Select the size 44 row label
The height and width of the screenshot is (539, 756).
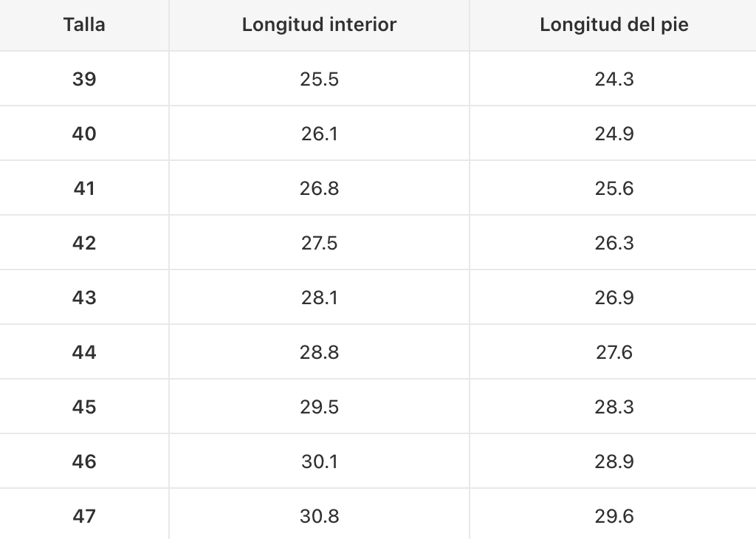click(84, 352)
